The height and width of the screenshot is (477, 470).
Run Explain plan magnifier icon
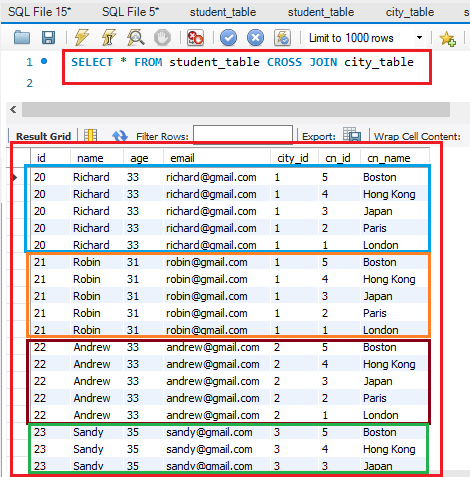pyautogui.click(x=136, y=37)
